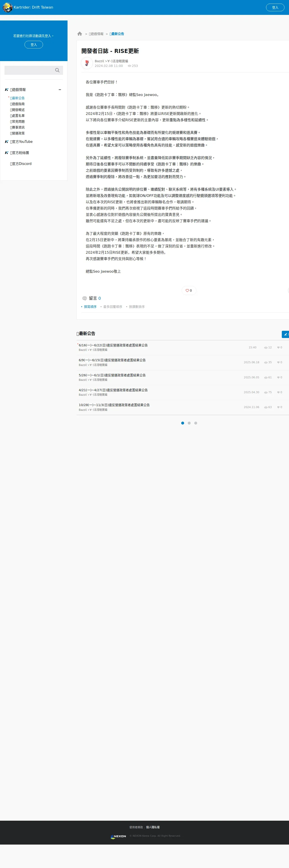Viewport: 289px width, 868px height.
Task: Focus the sidebar search input field
Action: point(29,70)
